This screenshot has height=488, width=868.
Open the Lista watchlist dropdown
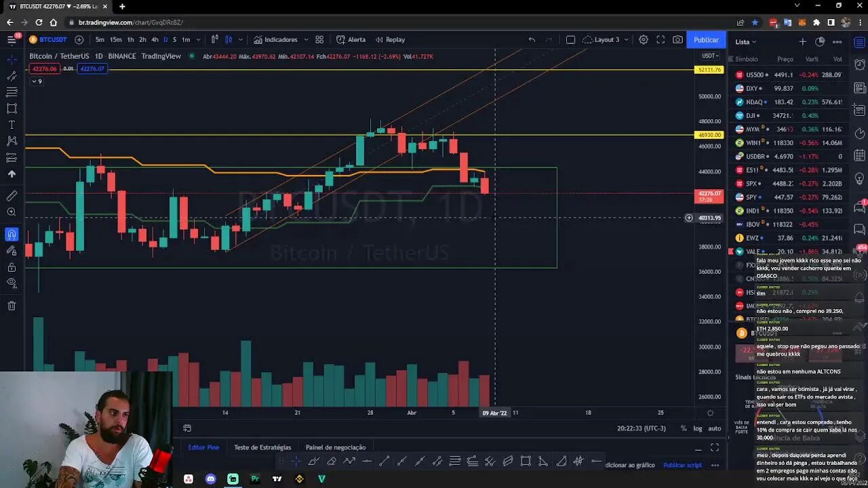click(745, 41)
